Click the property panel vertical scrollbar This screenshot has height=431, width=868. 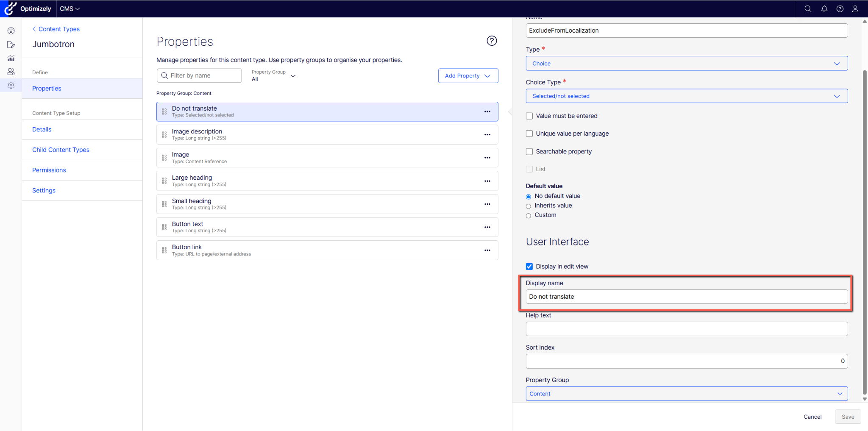pyautogui.click(x=865, y=231)
